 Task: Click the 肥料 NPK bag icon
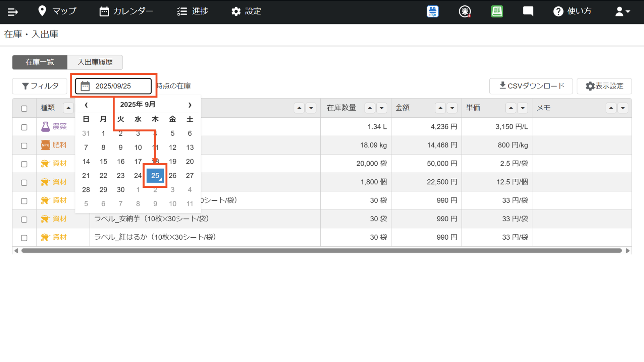click(45, 145)
